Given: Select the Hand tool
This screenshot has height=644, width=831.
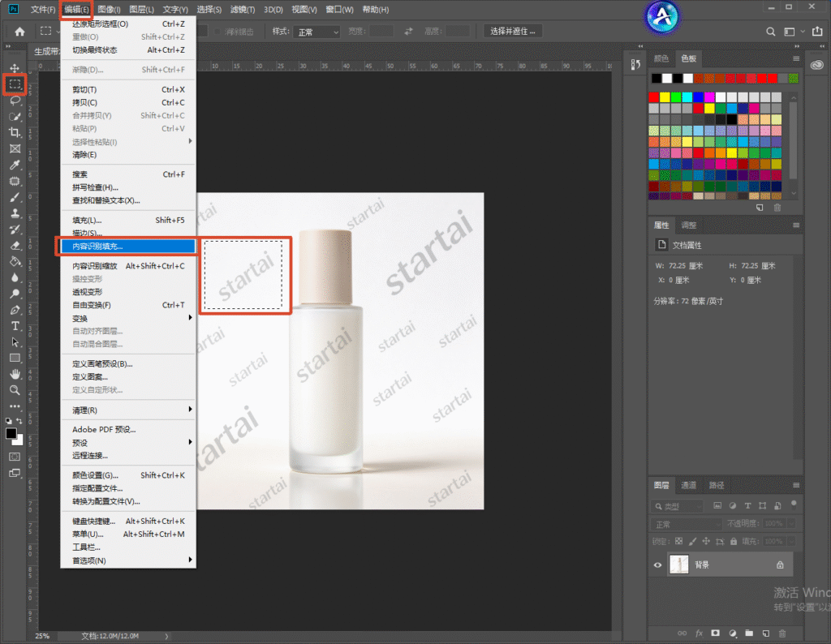Looking at the screenshot, I should click(15, 374).
